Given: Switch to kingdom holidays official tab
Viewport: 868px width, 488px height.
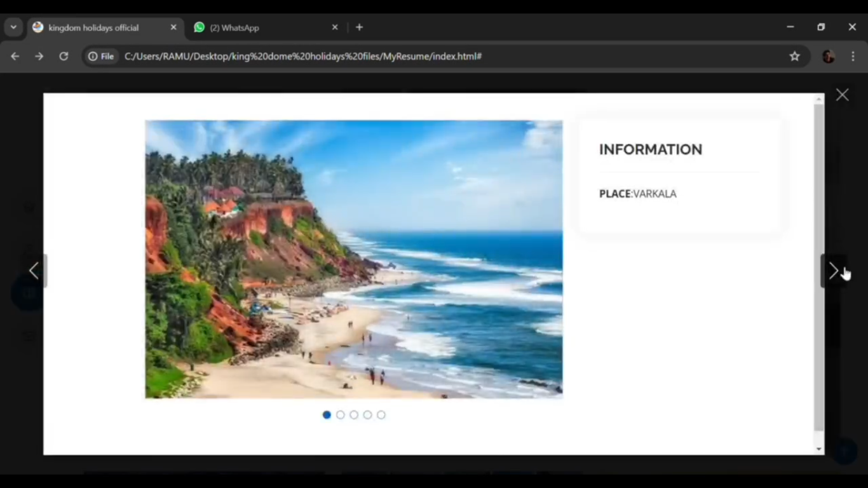Looking at the screenshot, I should tap(105, 27).
